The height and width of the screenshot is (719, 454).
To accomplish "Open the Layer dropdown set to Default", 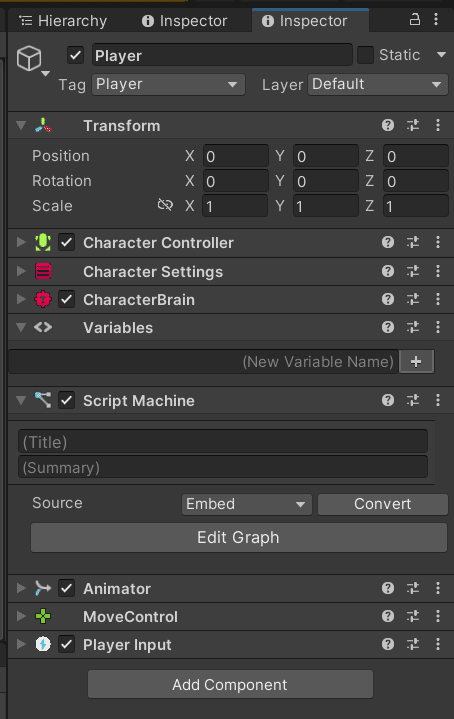I will point(377,84).
